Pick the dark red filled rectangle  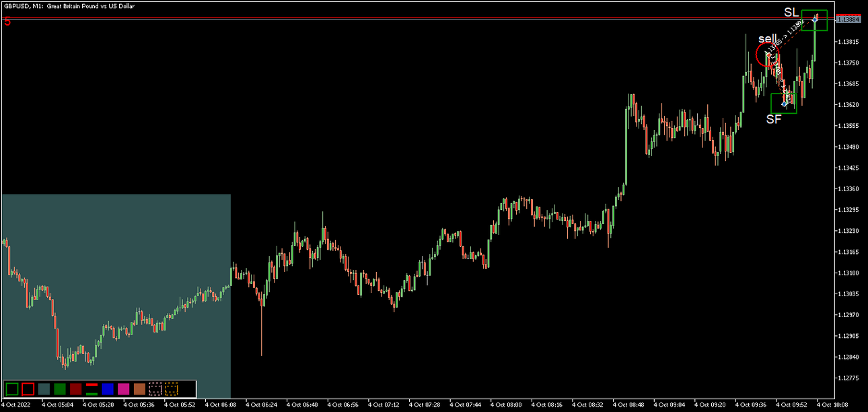75,388
